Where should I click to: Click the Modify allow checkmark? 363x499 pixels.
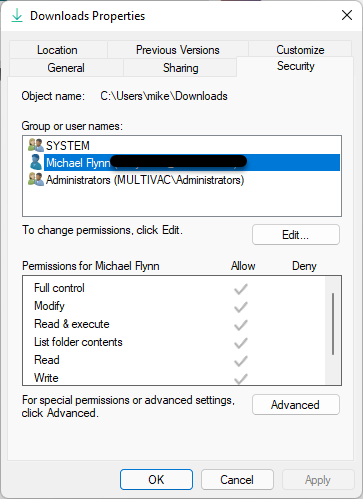pos(241,307)
